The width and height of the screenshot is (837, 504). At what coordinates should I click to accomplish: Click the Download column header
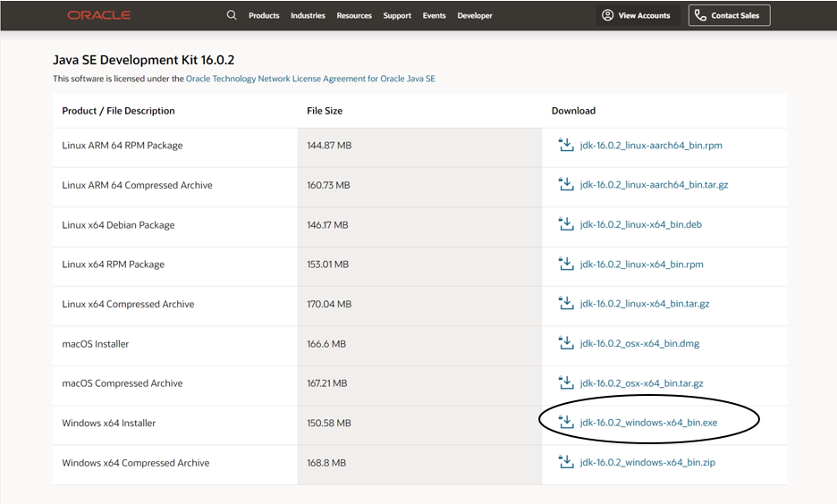coord(573,111)
